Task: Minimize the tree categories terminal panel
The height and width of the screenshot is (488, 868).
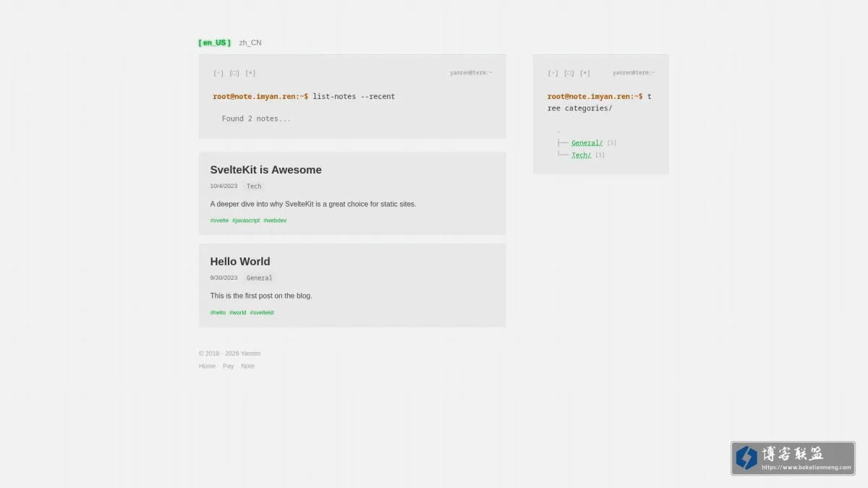Action: [553, 73]
